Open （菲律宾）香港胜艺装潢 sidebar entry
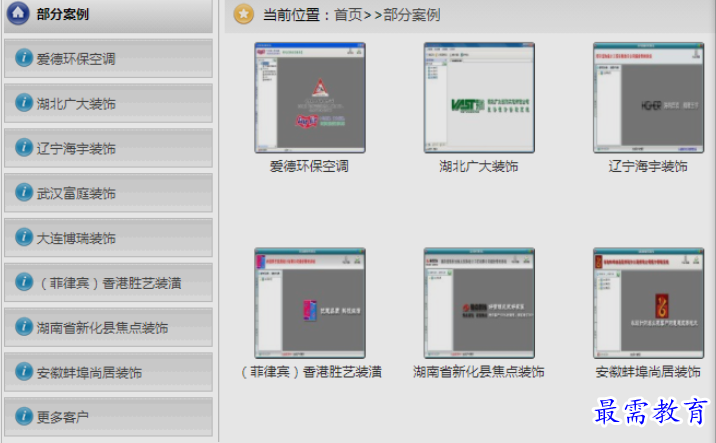Image resolution: width=716 pixels, height=443 pixels. (108, 282)
